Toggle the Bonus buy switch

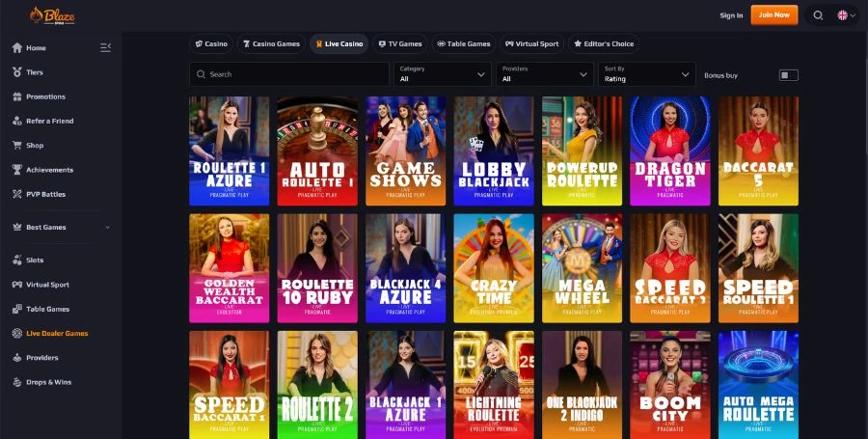[x=788, y=75]
